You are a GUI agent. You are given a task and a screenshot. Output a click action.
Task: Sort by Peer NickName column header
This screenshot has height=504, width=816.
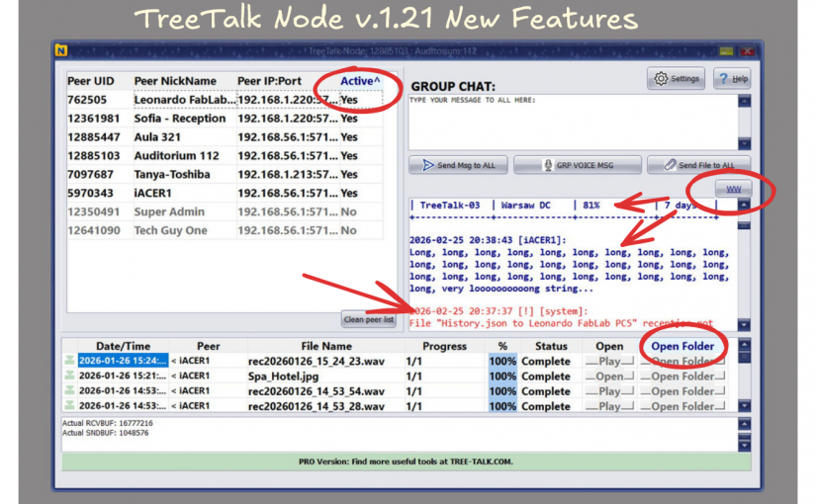click(175, 81)
